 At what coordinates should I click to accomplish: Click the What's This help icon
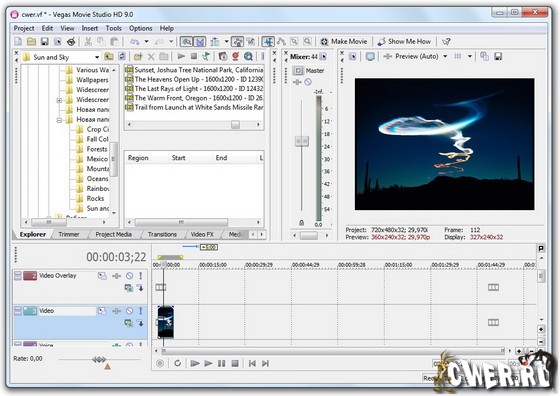pos(446,42)
